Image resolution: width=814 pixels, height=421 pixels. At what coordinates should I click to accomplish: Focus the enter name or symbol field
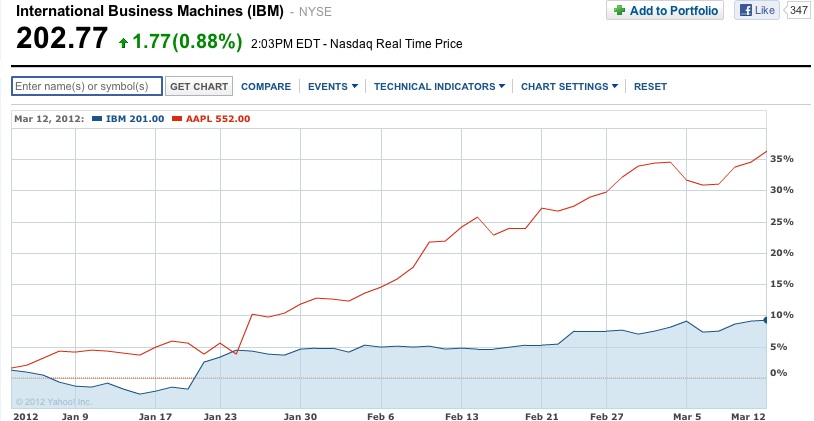(x=86, y=86)
